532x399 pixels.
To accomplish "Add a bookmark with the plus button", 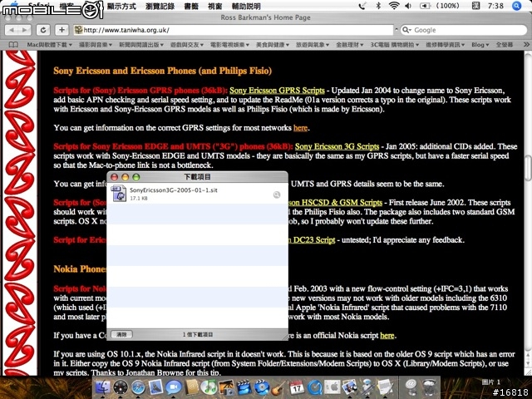I will [62, 30].
